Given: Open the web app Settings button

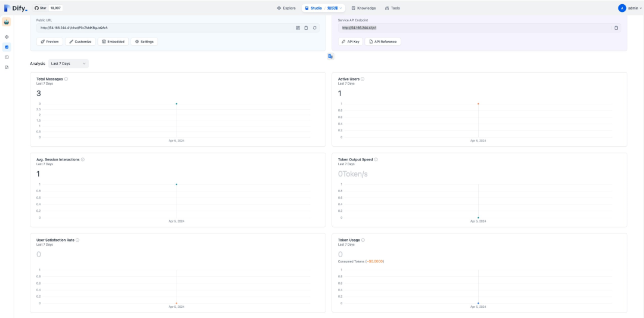Looking at the screenshot, I should pyautogui.click(x=144, y=42).
